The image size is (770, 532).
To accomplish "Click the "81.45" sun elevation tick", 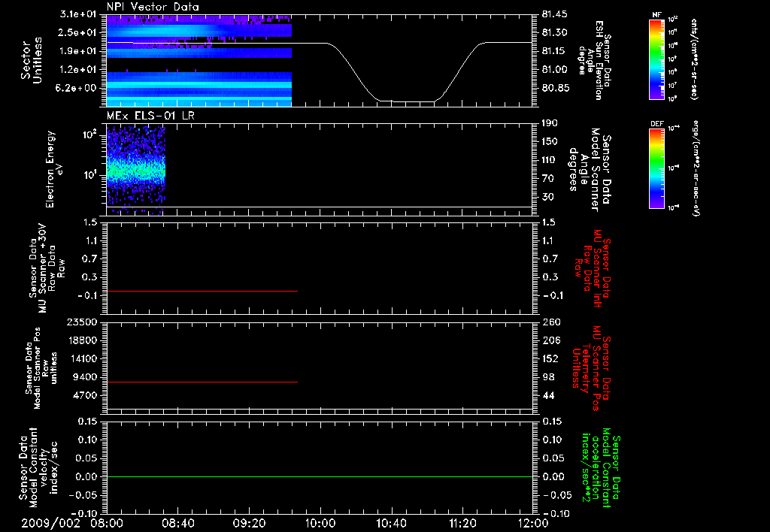I will (554, 14).
